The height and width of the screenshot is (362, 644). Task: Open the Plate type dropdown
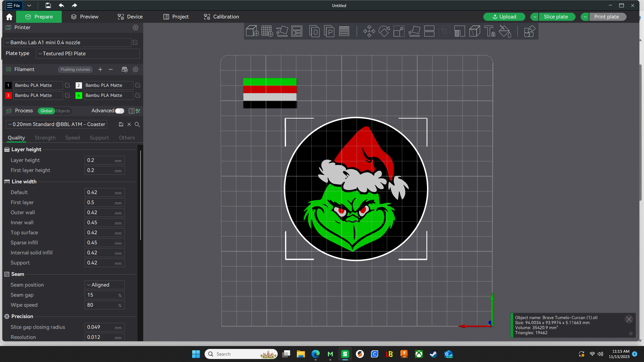[x=88, y=54]
